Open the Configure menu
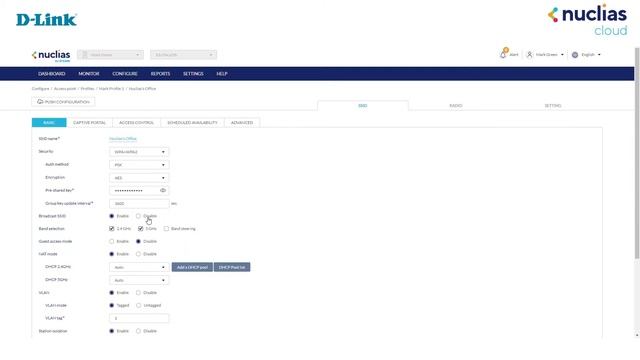Screen dimensions: 640x360 (x=125, y=74)
